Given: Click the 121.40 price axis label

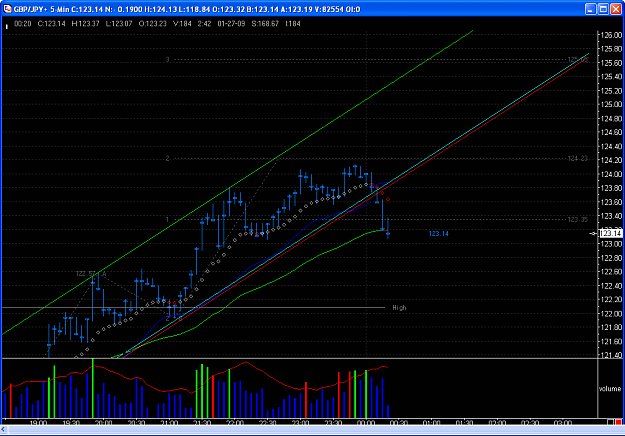Looking at the screenshot, I should tap(611, 355).
